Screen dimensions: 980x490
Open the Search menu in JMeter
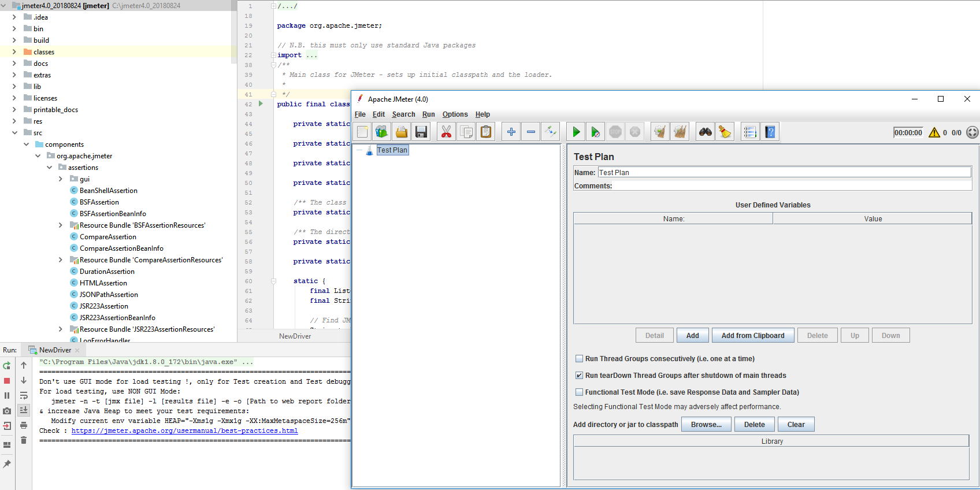[x=403, y=114]
